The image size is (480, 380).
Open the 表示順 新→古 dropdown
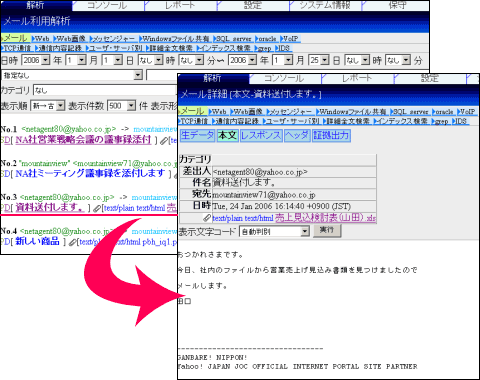(48, 106)
